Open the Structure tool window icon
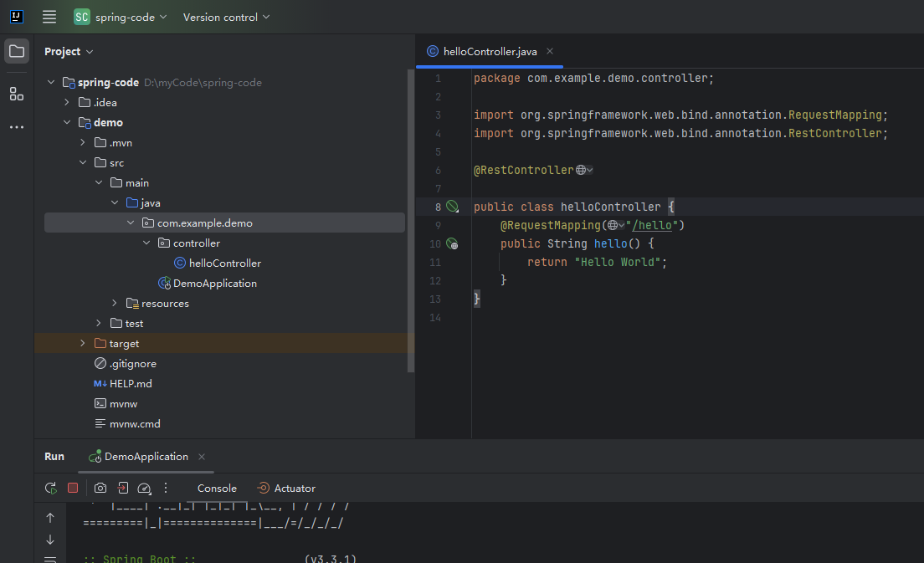 click(x=17, y=94)
